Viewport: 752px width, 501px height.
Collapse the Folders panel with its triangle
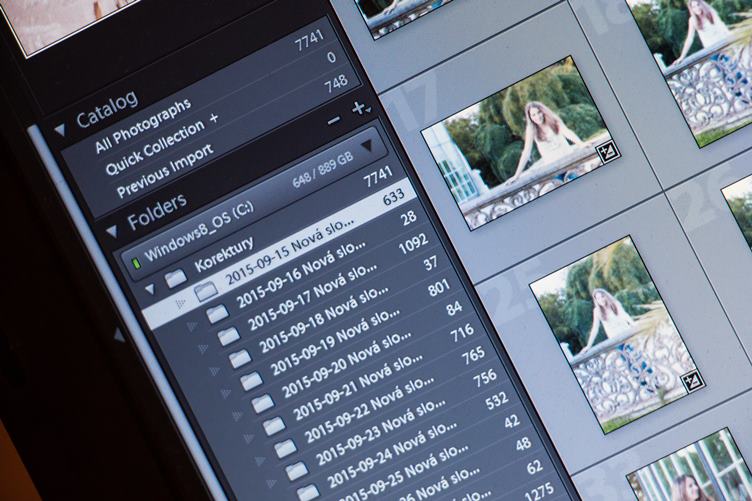click(112, 232)
